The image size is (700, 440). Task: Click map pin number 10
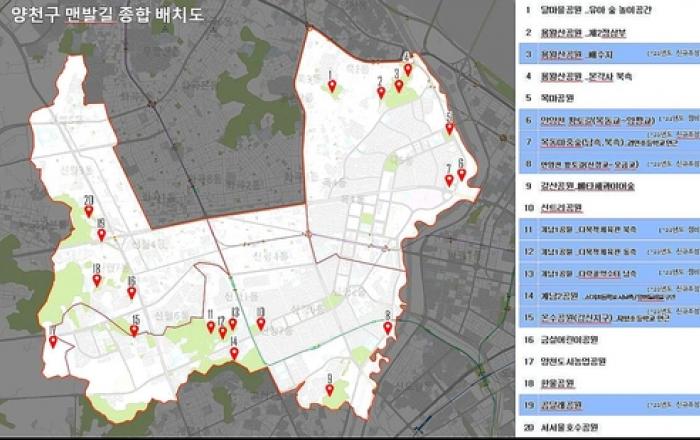tap(260, 324)
